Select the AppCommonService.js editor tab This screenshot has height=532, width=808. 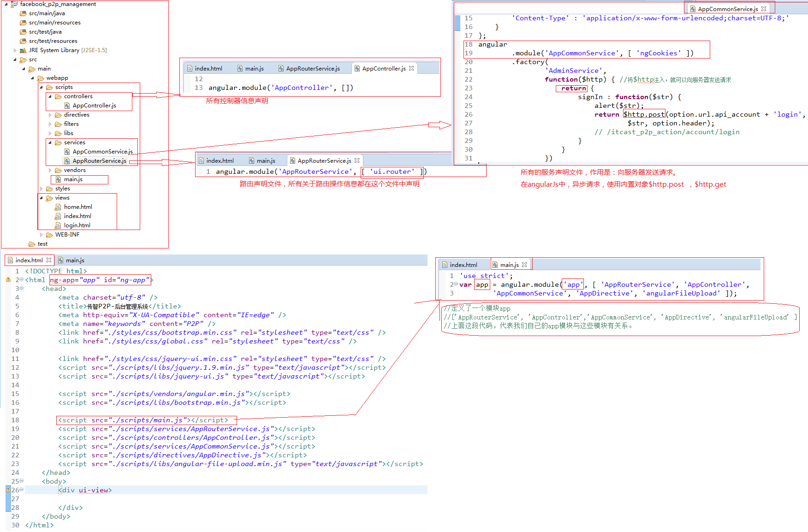point(727,9)
